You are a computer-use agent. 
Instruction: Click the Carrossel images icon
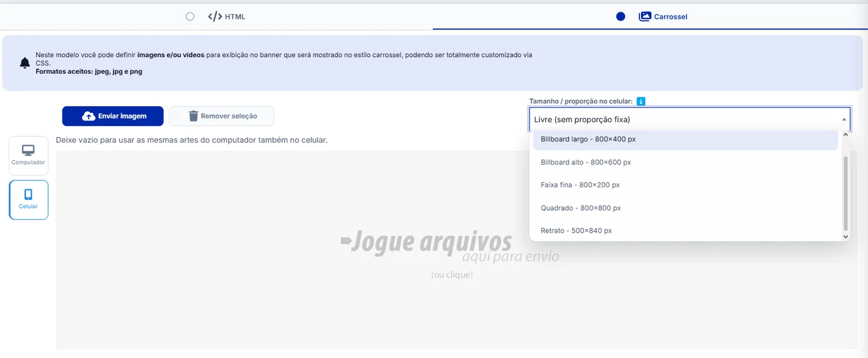pyautogui.click(x=645, y=17)
